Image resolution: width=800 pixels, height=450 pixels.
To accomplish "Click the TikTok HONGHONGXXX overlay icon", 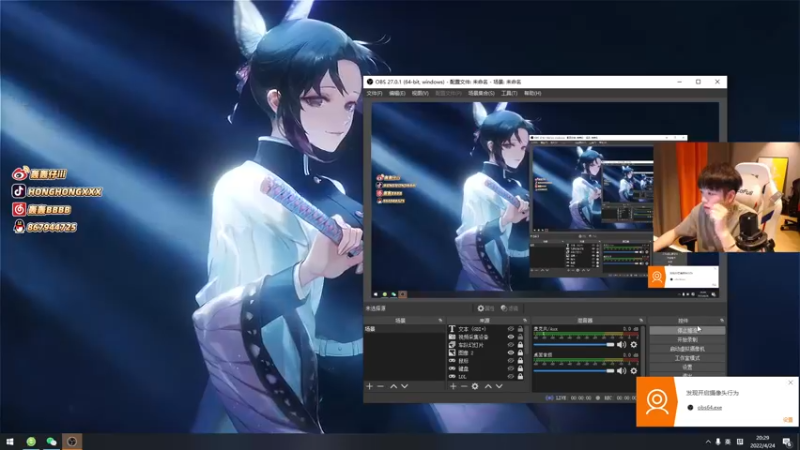I will (x=19, y=191).
